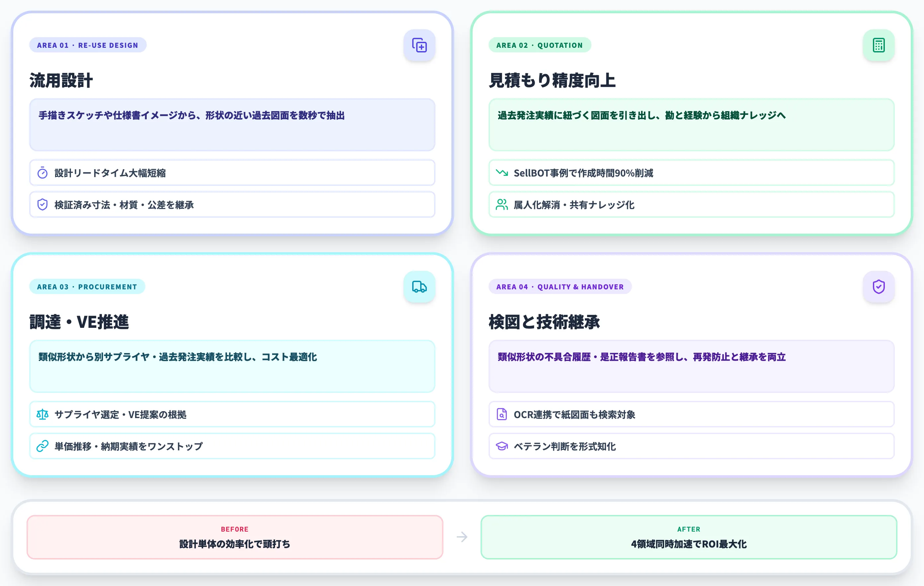The width and height of the screenshot is (924, 586).
Task: Select the shield-check icon beside 検証済み寸法・材質・公差を継承
Action: [42, 204]
